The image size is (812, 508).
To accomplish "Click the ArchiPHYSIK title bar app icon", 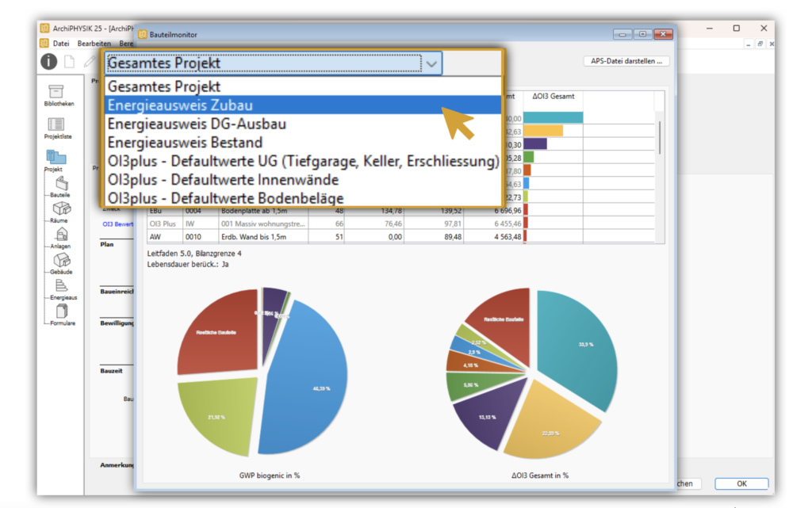I will click(45, 28).
